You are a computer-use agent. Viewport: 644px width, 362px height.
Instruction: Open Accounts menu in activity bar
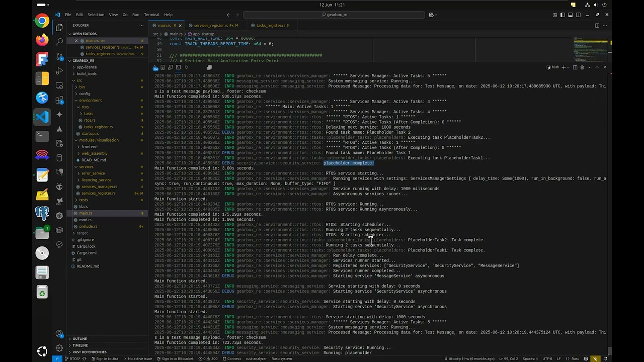59,334
